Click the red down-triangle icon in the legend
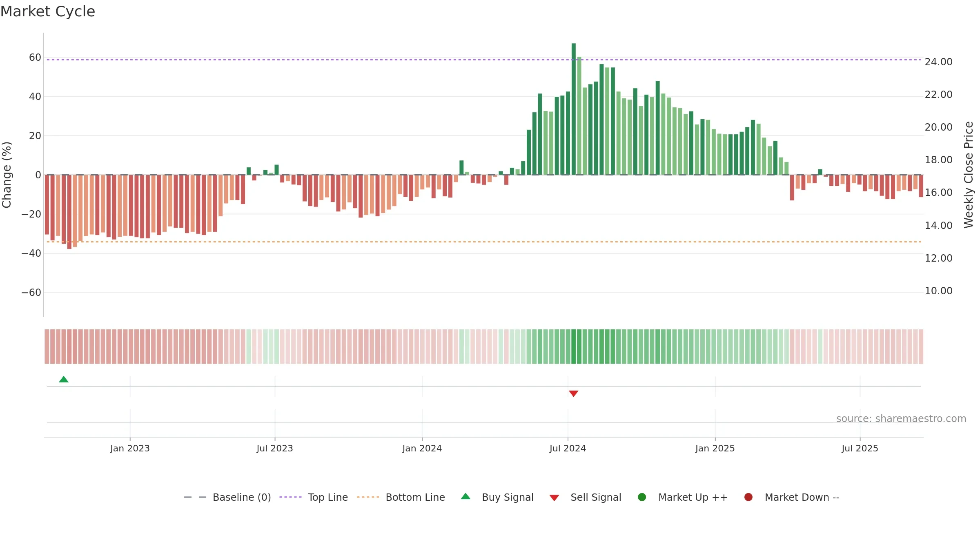This screenshot has height=551, width=980. 554,498
